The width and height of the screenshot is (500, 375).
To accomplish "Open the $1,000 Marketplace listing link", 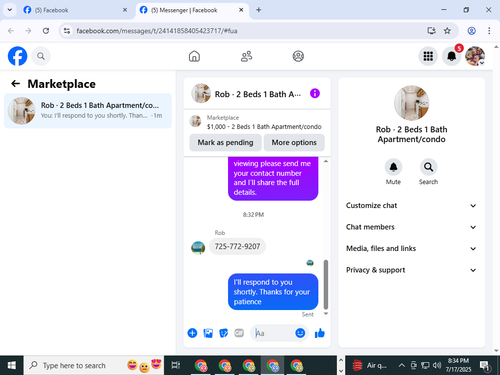I will click(264, 127).
